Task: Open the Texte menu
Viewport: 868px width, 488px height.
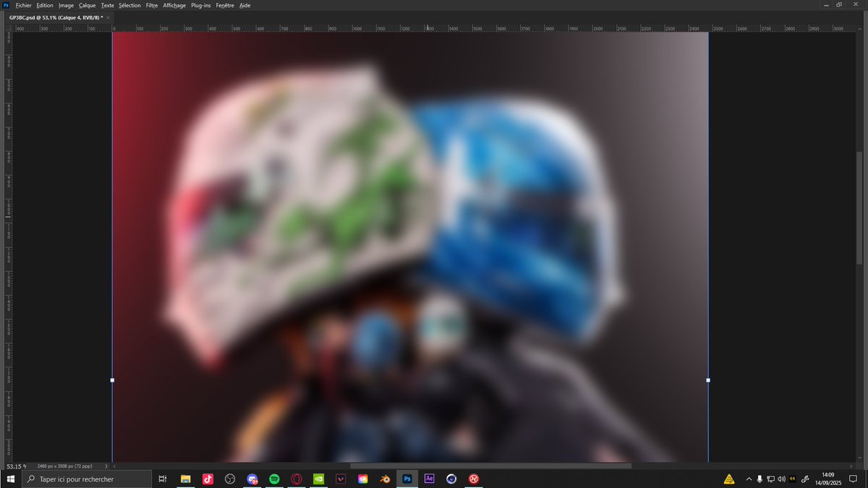Action: [x=107, y=5]
